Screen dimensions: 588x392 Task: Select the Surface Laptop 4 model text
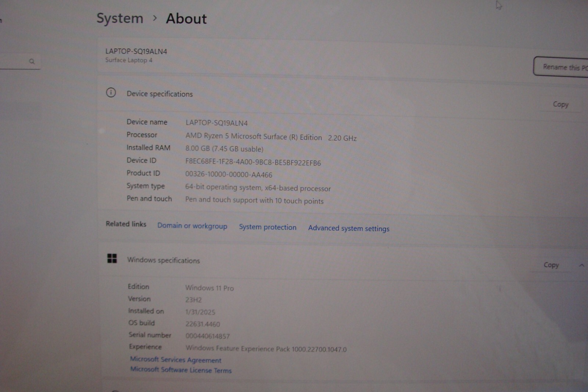pos(129,60)
